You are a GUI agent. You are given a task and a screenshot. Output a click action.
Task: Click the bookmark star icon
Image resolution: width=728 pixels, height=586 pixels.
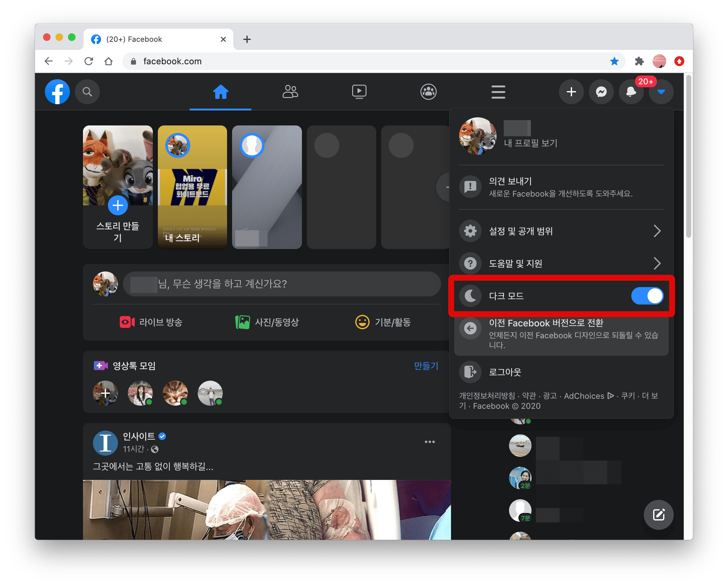tap(614, 61)
